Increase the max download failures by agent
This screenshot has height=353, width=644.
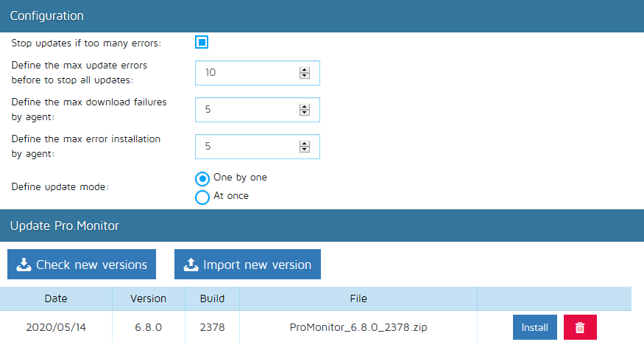[305, 107]
